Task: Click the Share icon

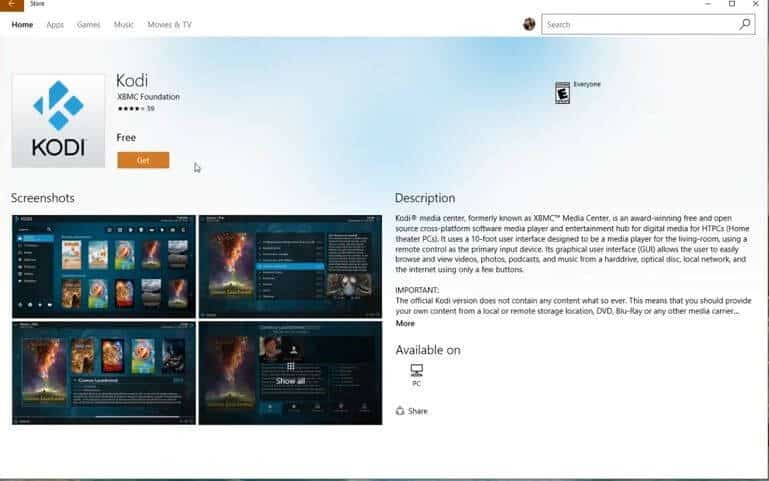Action: 400,411
